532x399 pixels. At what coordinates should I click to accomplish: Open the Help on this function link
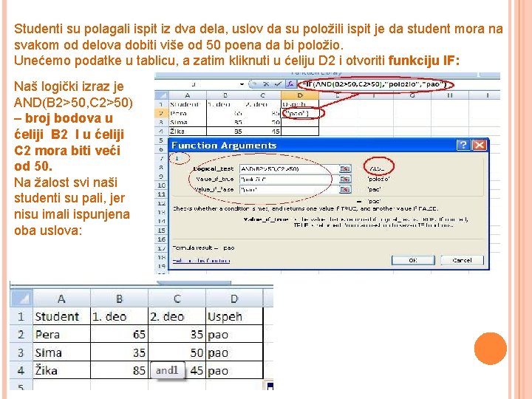click(201, 261)
